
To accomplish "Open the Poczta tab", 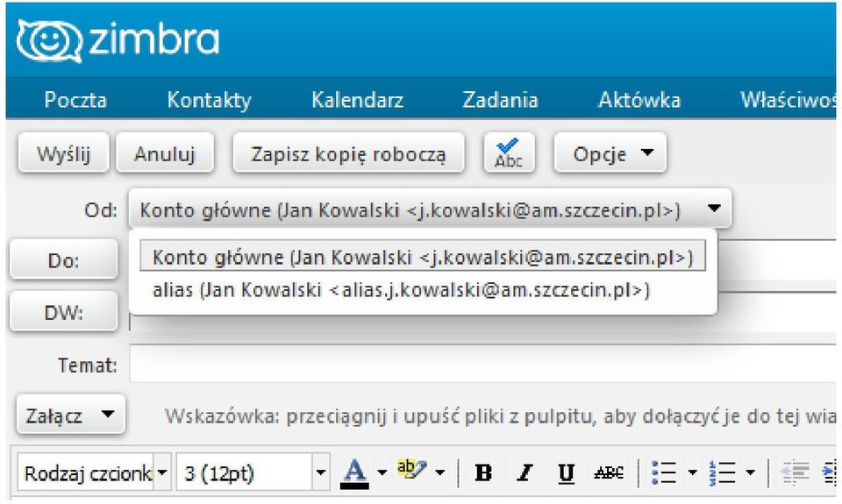I will pos(75,100).
